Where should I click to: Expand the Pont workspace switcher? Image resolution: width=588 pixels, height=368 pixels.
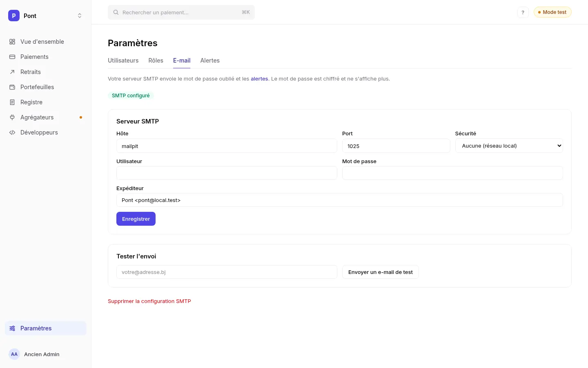click(80, 16)
